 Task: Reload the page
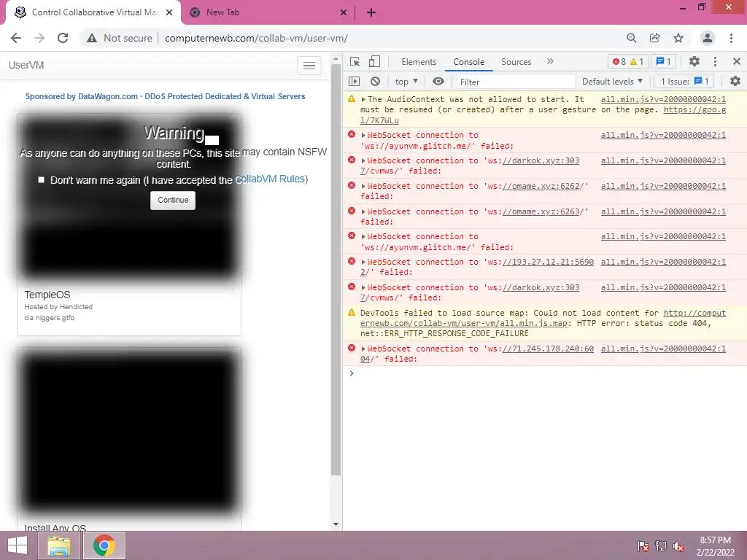(63, 38)
